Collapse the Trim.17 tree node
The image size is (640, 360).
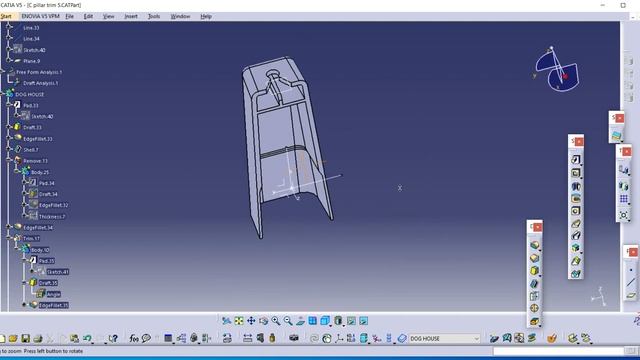pyautogui.click(x=9, y=238)
